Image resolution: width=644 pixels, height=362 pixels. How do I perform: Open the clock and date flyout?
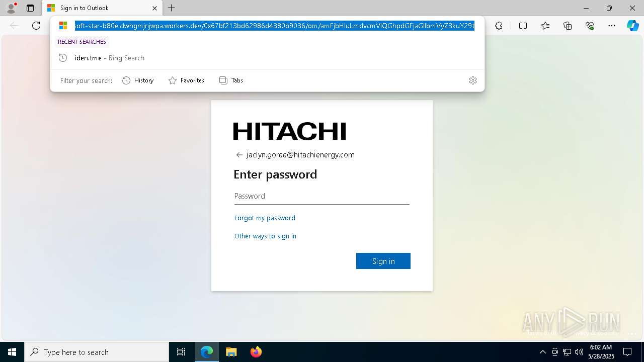click(601, 352)
